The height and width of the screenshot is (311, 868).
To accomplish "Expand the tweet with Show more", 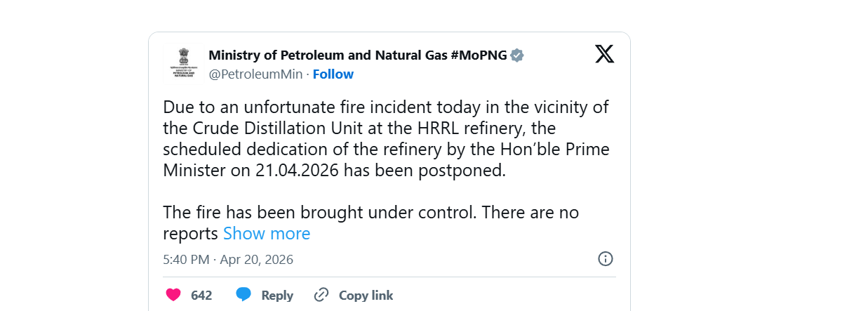I will pos(267,234).
